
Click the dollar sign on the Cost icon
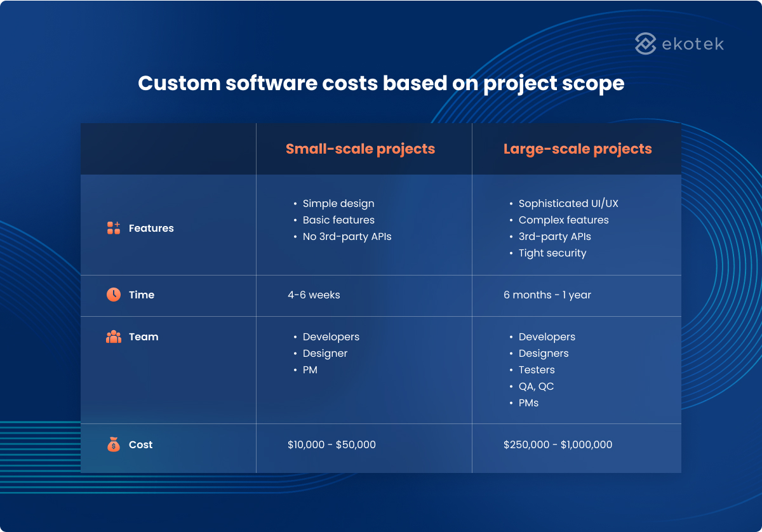[x=114, y=446]
